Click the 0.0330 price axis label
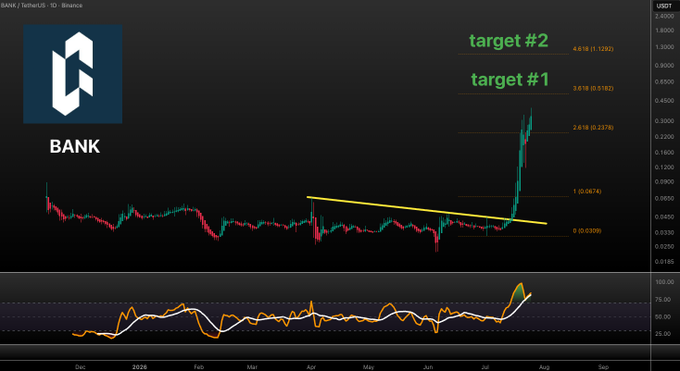 [x=664, y=233]
